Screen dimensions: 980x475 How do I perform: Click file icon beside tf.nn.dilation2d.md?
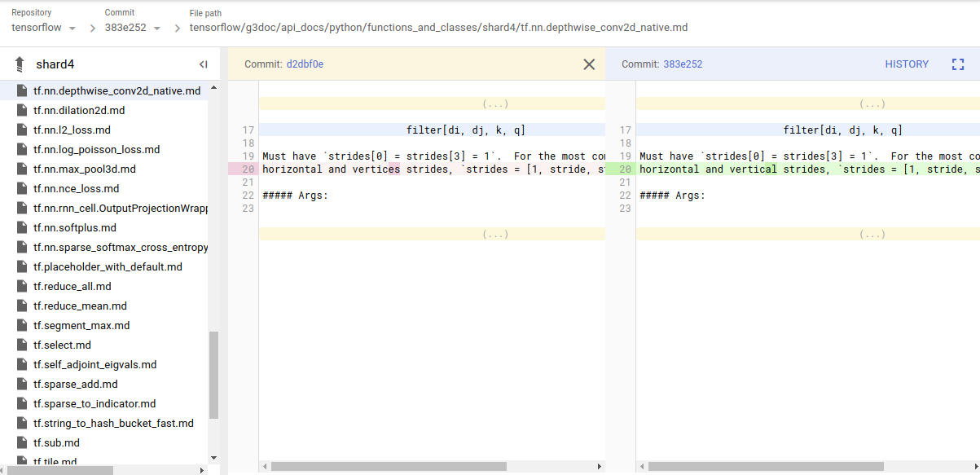22,110
